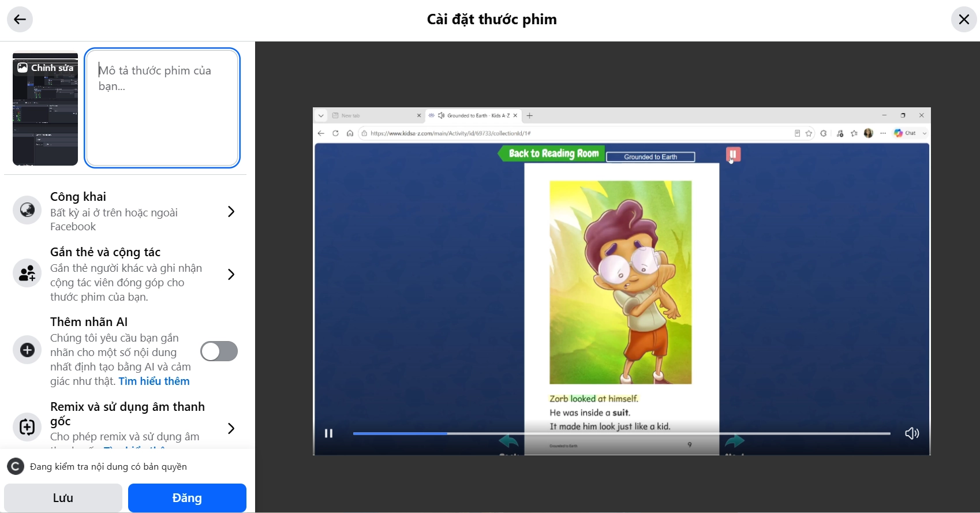Open the Tìm hiểu thêm link
Screen dimensions: 980x513
click(x=154, y=381)
